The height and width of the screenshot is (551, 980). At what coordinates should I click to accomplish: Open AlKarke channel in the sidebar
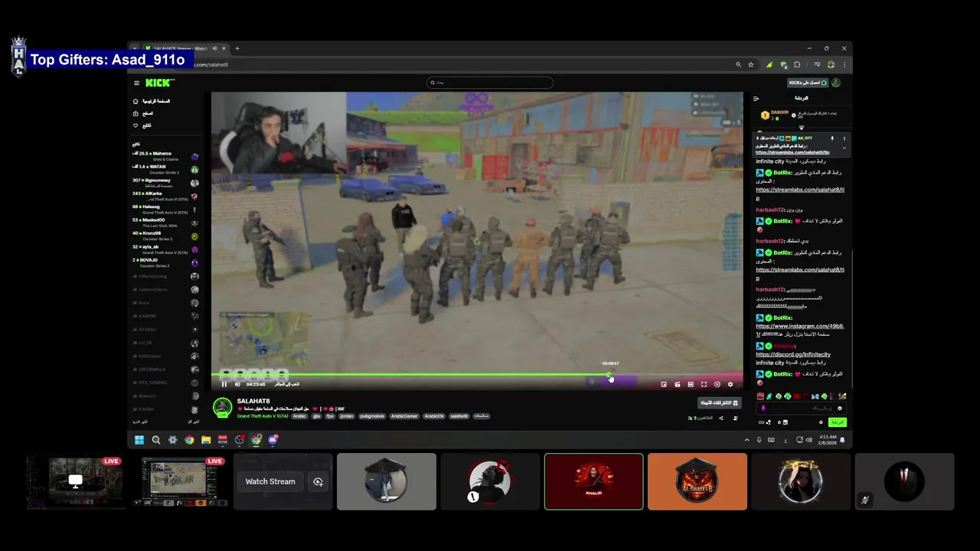165,196
